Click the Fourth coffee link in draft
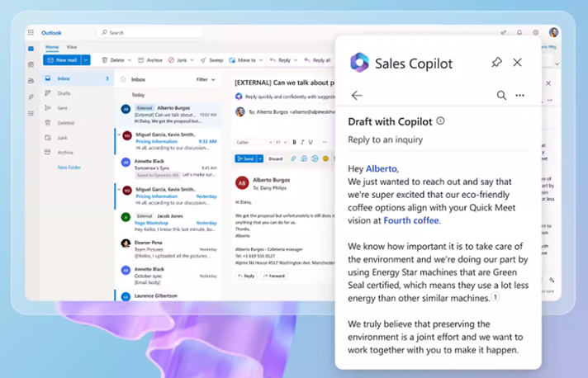The image size is (588, 378). coord(411,220)
